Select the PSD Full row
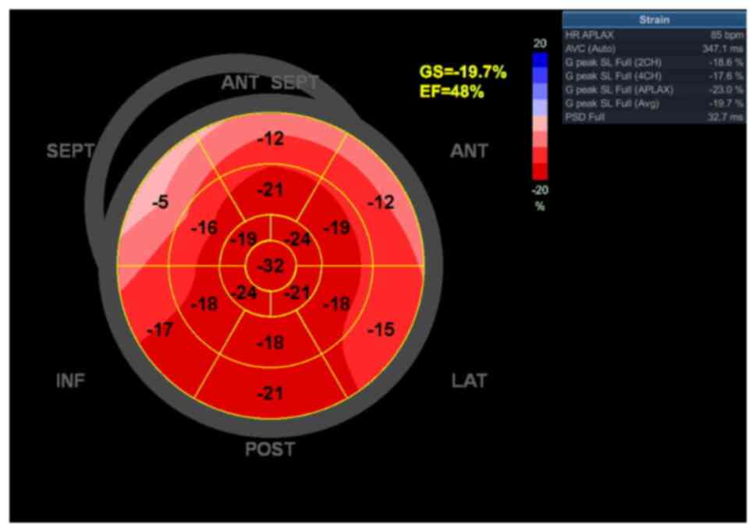The height and width of the screenshot is (532, 756). (x=653, y=116)
